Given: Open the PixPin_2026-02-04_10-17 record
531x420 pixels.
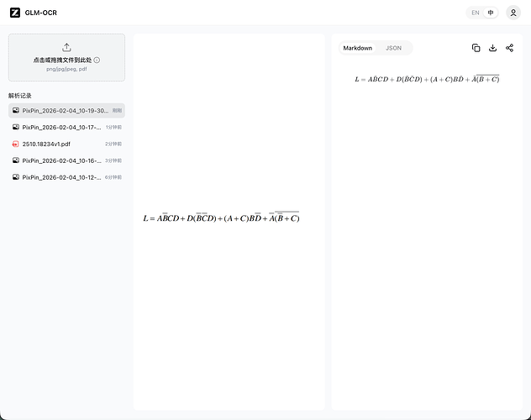Looking at the screenshot, I should coord(66,127).
